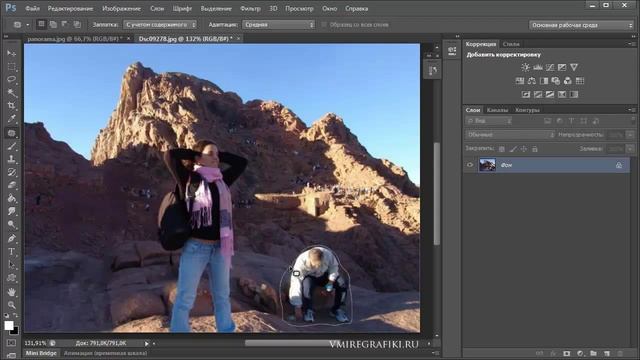Open the Изображение menu
The height and width of the screenshot is (360, 640).
coord(121,9)
